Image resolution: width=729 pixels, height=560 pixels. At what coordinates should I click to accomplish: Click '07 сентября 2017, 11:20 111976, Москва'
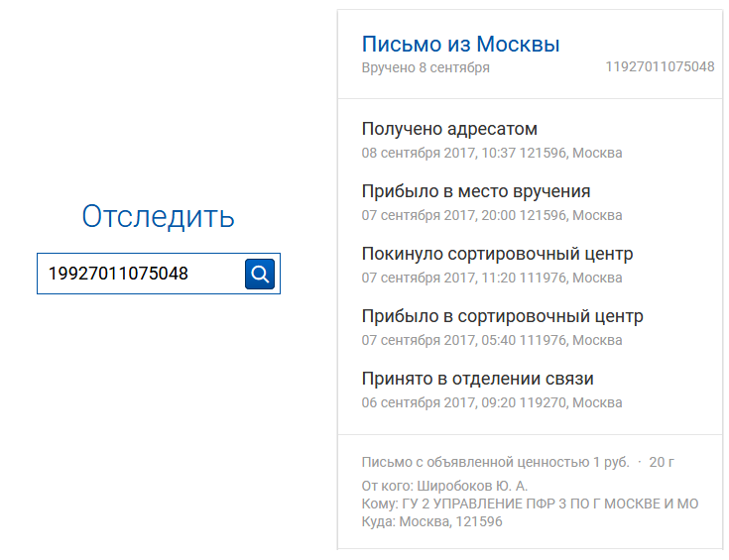click(x=492, y=278)
